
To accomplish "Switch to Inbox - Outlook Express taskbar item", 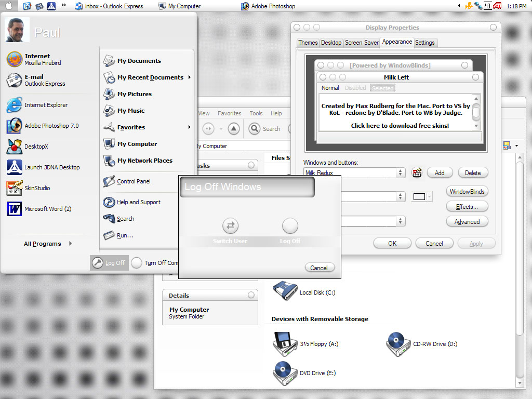I will click(x=109, y=6).
